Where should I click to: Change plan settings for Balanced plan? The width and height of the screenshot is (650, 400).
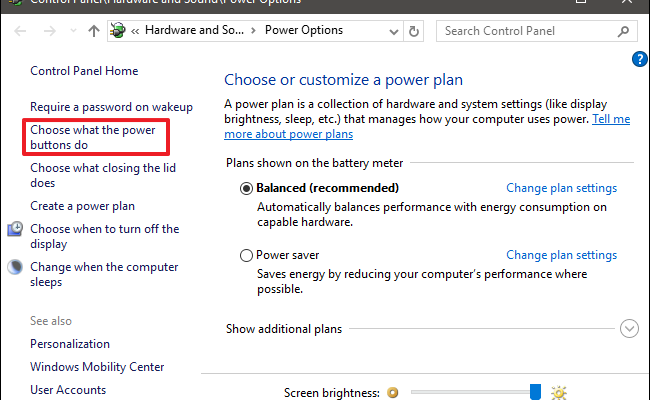point(561,188)
